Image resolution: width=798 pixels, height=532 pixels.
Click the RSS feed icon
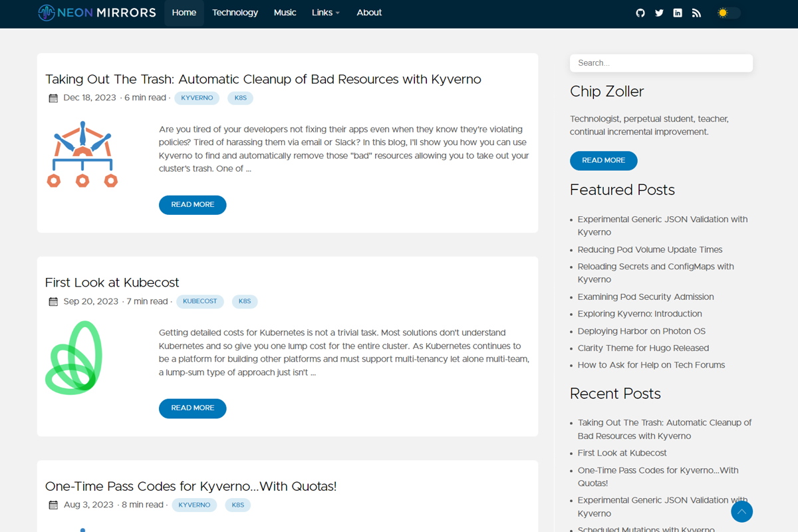pos(696,13)
